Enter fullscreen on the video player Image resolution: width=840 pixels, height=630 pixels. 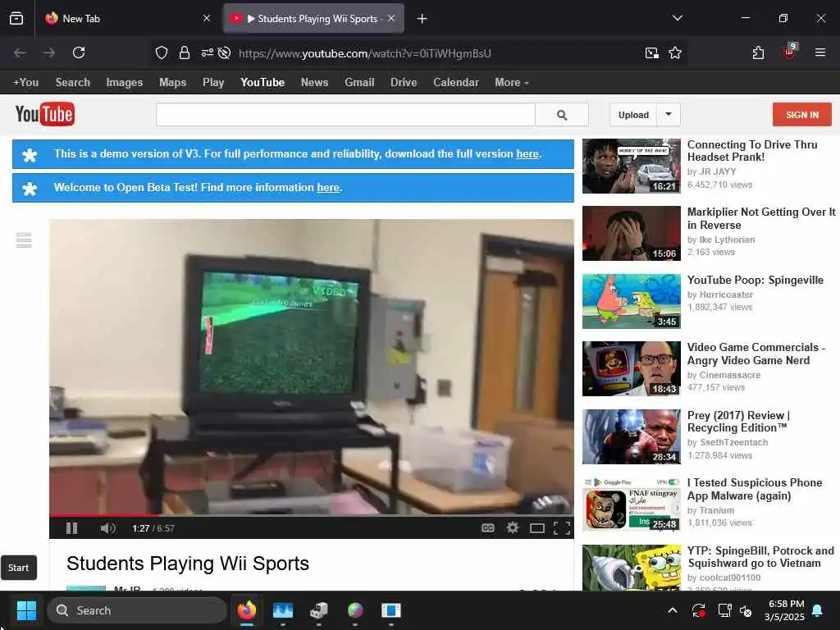[561, 529]
